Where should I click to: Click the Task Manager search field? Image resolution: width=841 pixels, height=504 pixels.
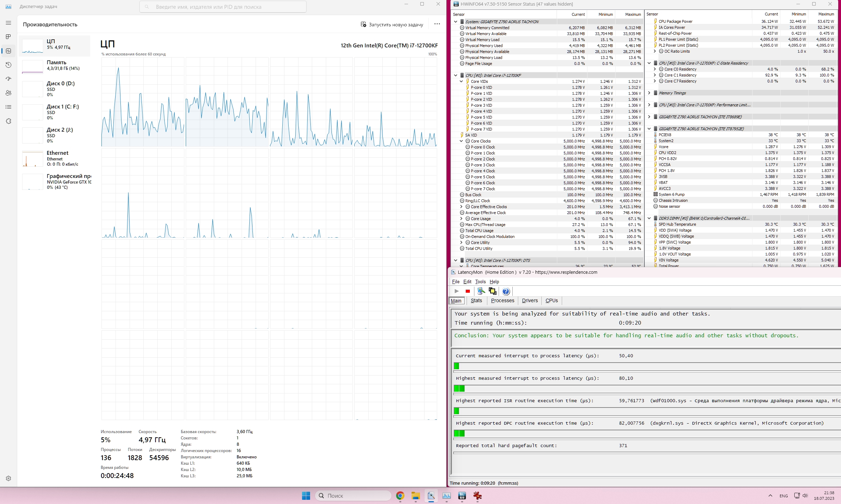(x=223, y=7)
